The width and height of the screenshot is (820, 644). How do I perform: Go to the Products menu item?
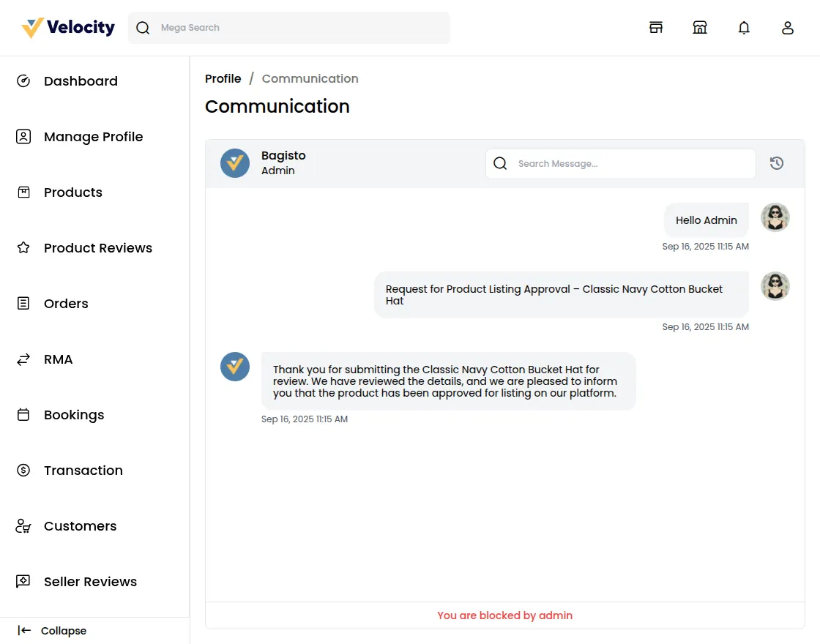click(73, 192)
